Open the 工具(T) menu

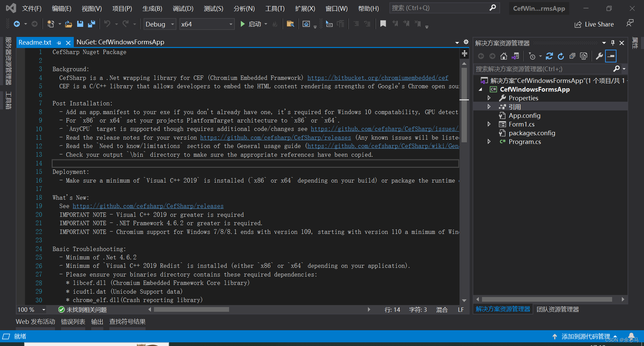274,8
